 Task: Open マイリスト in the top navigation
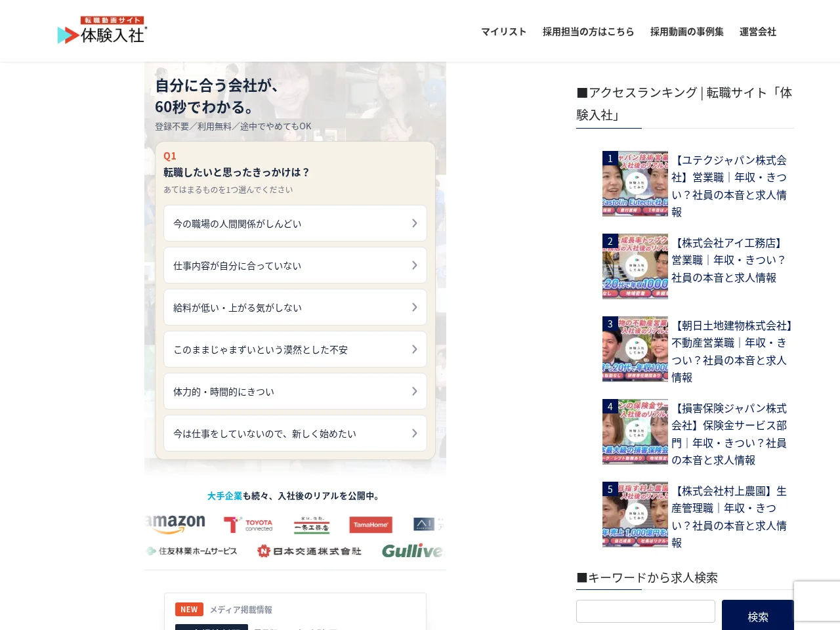point(503,31)
